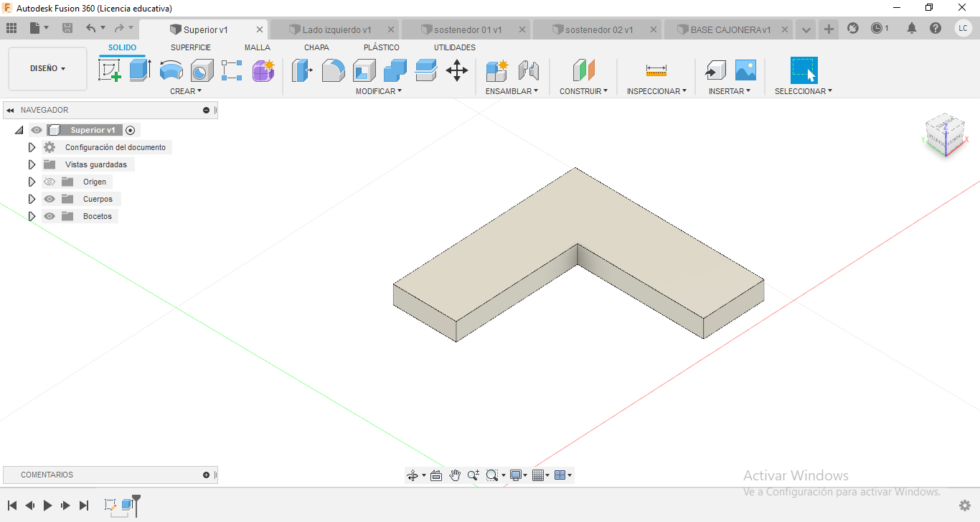This screenshot has width=980, height=522.
Task: Redo the last action
Action: pyautogui.click(x=119, y=28)
